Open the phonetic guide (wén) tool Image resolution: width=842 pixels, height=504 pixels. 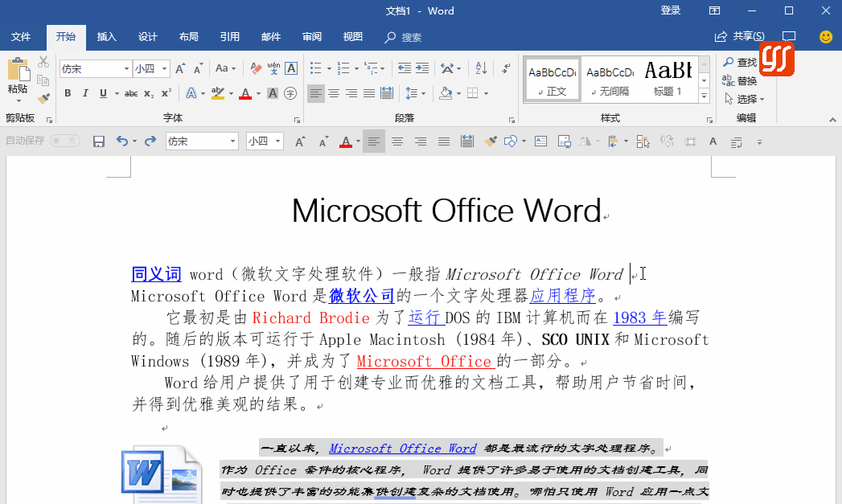[x=274, y=68]
